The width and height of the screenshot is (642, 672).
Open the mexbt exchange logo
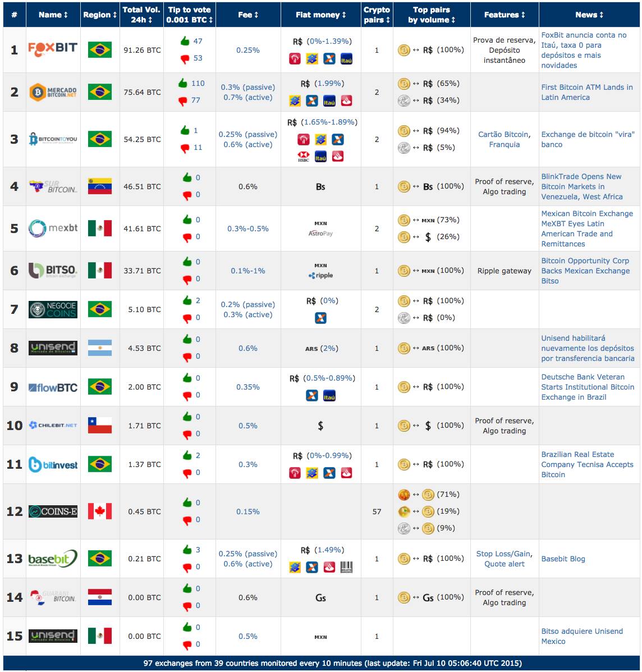coord(53,228)
